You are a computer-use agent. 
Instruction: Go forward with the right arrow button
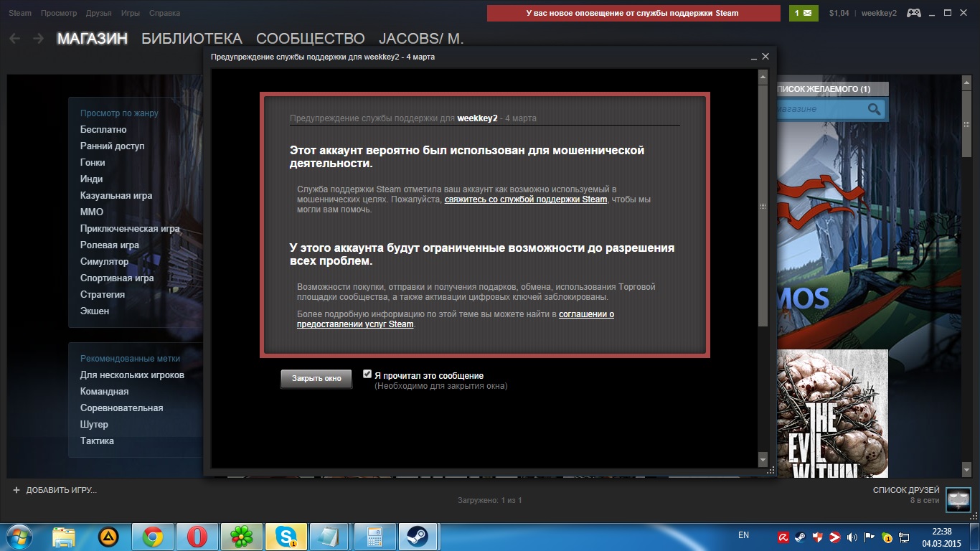[x=38, y=39]
